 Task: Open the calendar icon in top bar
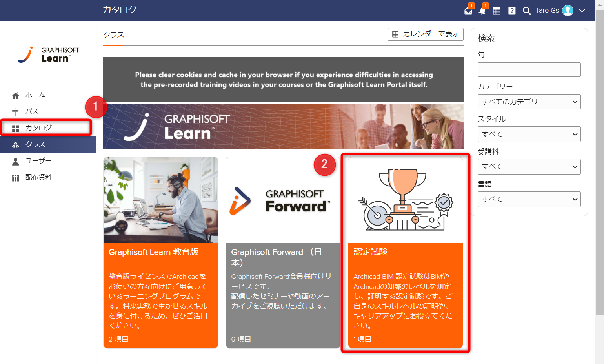click(497, 11)
